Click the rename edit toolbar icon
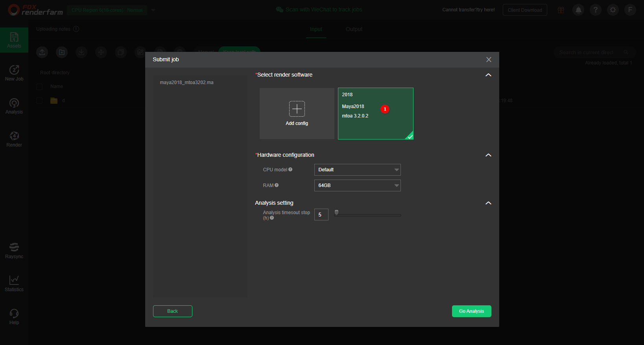The height and width of the screenshot is (345, 644). point(140,52)
